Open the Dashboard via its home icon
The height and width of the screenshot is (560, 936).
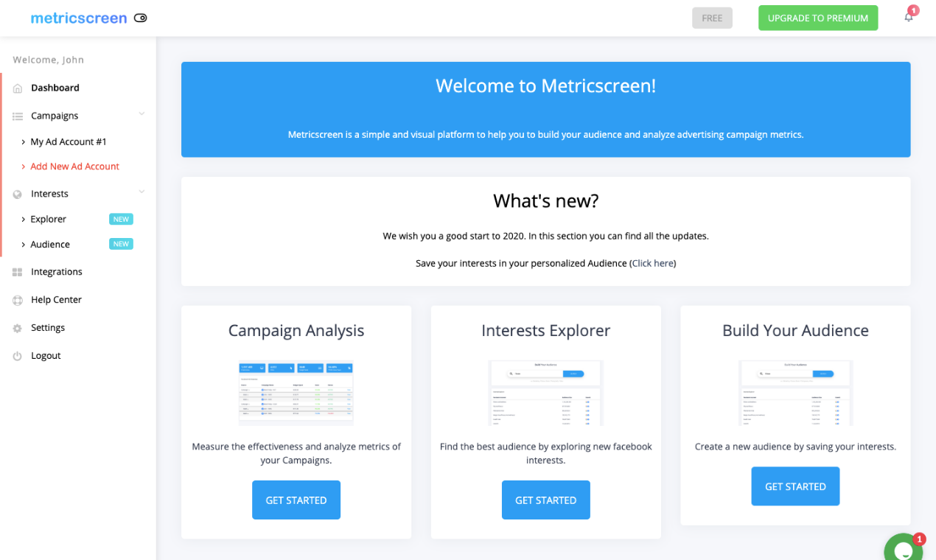pos(16,88)
